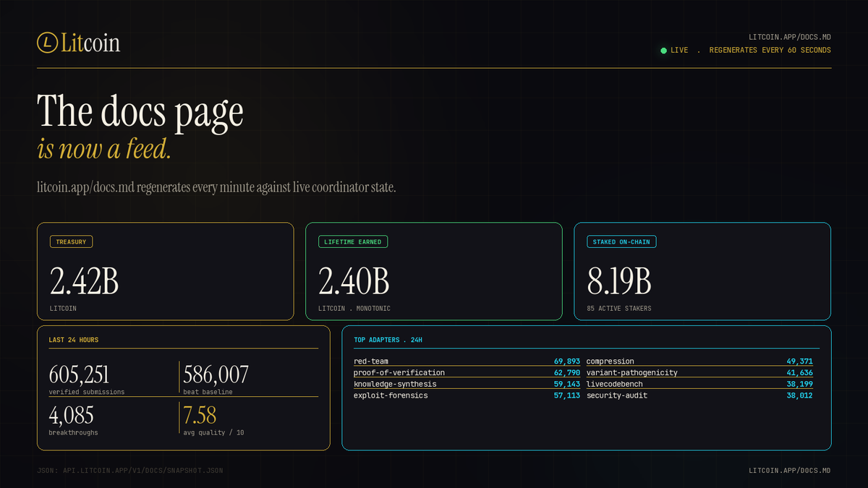The height and width of the screenshot is (488, 868).
Task: Open LITCOIN.APP/DOCS.MD link in the footer
Action: tap(790, 471)
